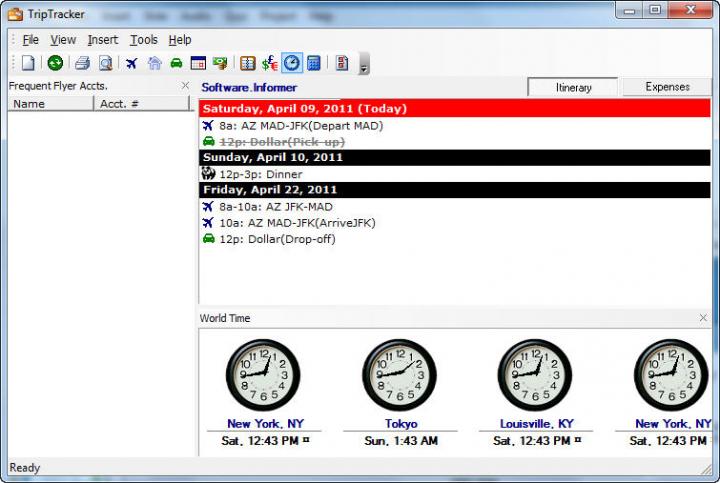Open the File menu
720x483 pixels.
coord(30,40)
